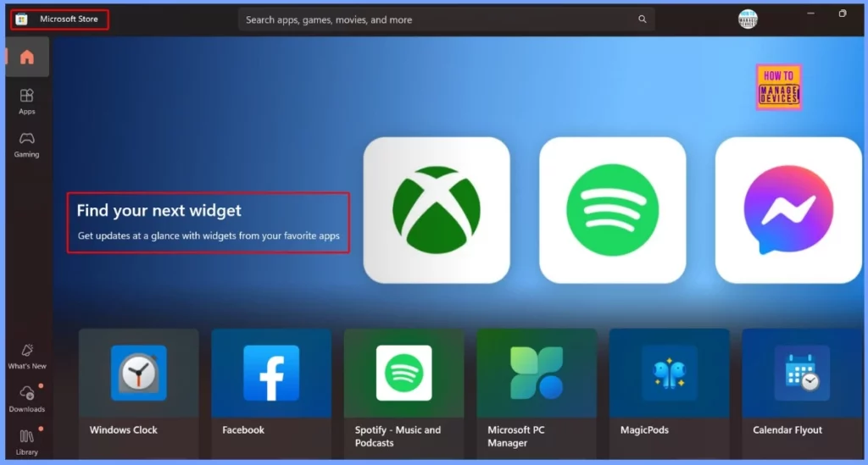Image resolution: width=868 pixels, height=465 pixels.
Task: Focus the Search apps, games, movies field
Action: (x=446, y=19)
